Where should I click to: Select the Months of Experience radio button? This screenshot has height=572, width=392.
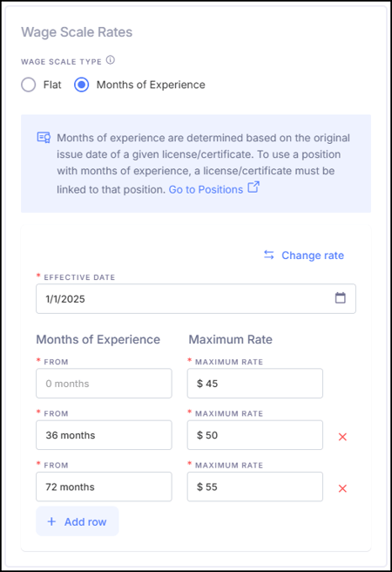(82, 85)
